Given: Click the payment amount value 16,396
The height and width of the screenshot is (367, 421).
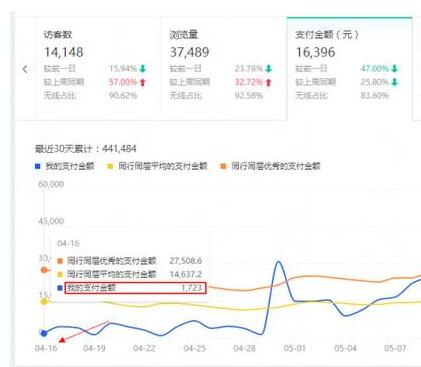Looking at the screenshot, I should tap(315, 52).
